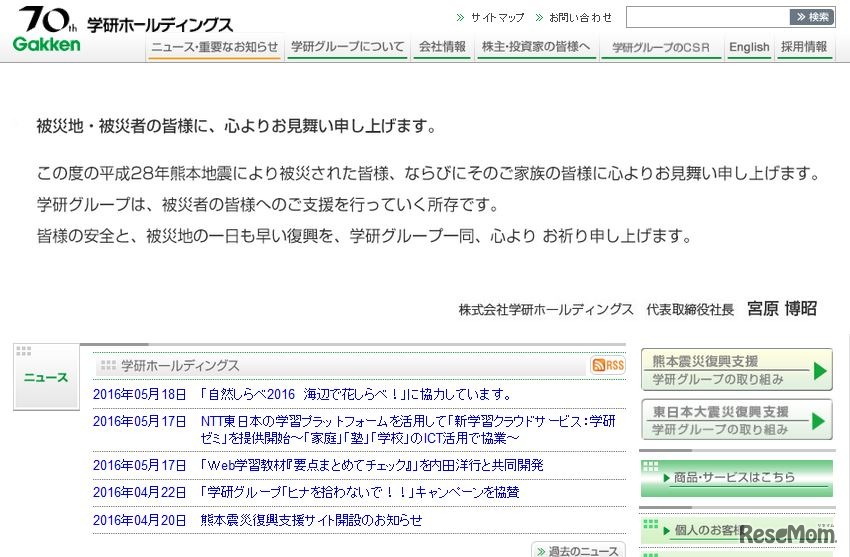850x557 pixels.
Task: Click 過去のニュース button
Action: (578, 550)
